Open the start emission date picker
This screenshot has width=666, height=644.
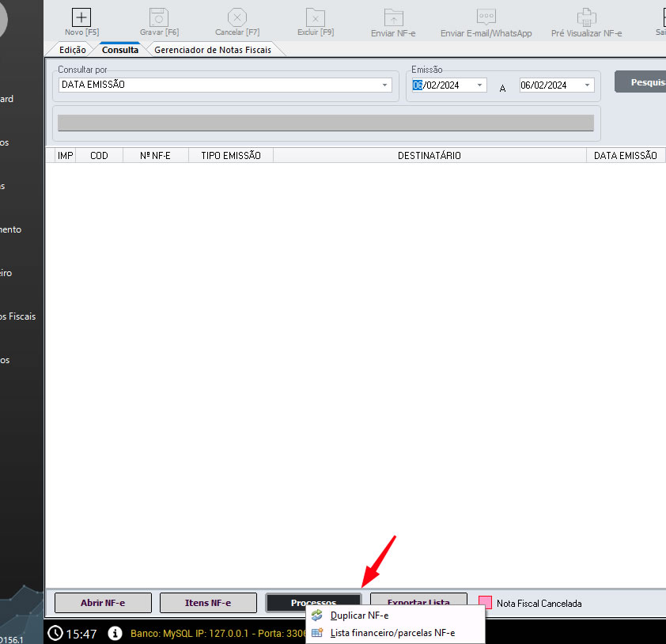pyautogui.click(x=479, y=85)
